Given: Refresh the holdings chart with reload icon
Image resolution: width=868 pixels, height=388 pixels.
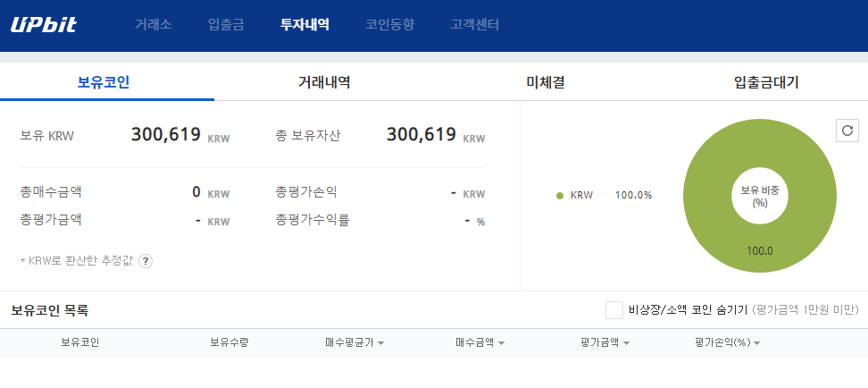Looking at the screenshot, I should pyautogui.click(x=847, y=131).
